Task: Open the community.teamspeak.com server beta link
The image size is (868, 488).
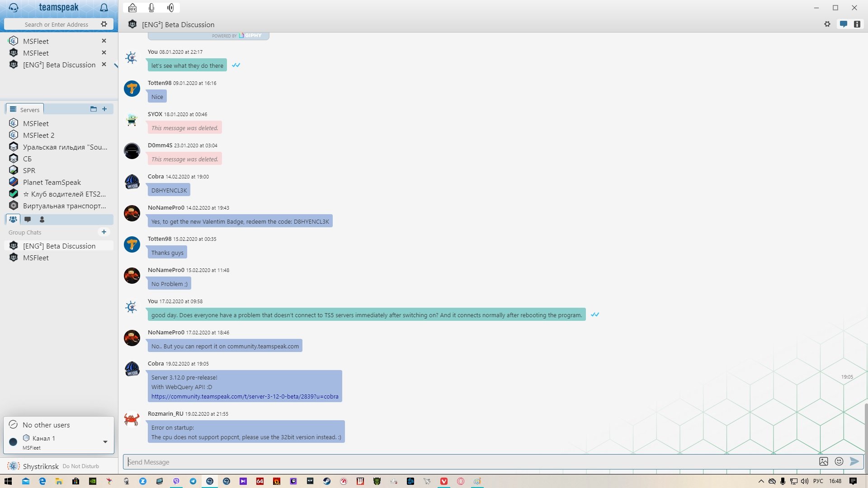Action: click(x=245, y=397)
